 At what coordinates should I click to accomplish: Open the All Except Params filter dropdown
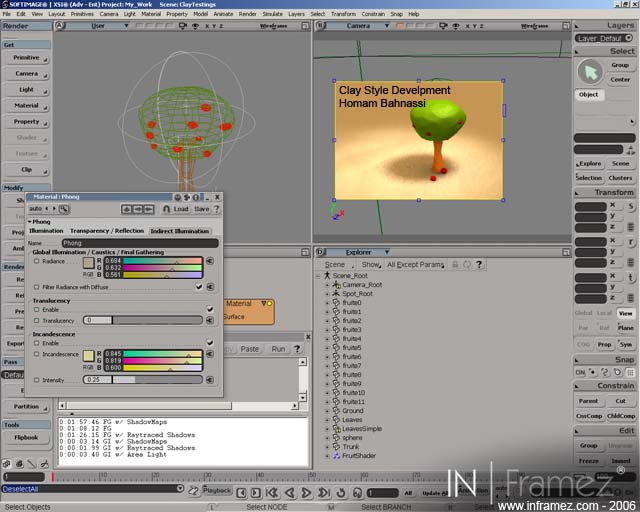[x=415, y=264]
